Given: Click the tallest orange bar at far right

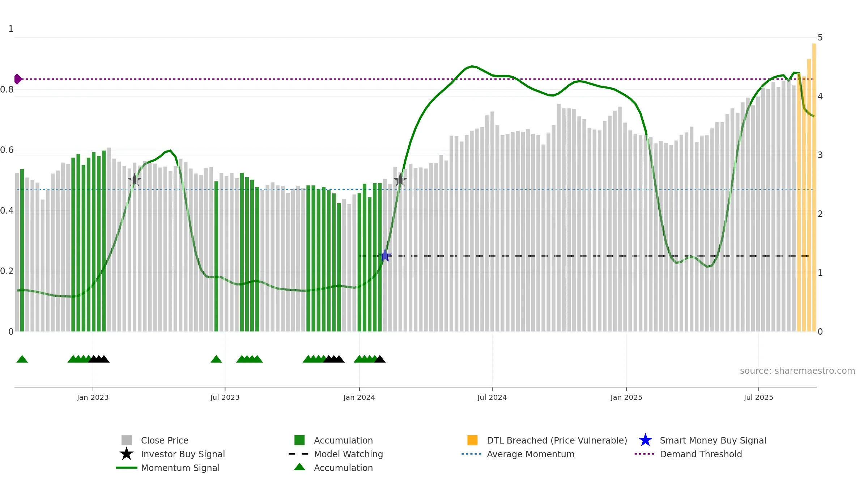Looking at the screenshot, I should point(814,188).
